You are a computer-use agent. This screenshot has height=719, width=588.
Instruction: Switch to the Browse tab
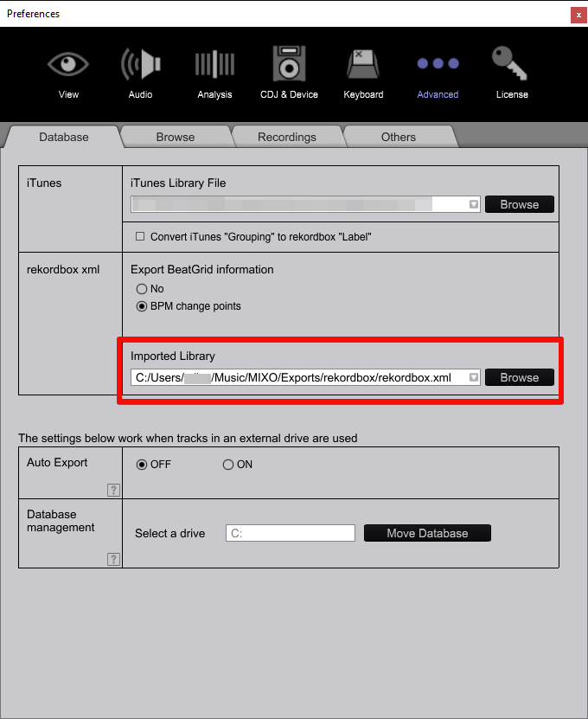coord(176,137)
